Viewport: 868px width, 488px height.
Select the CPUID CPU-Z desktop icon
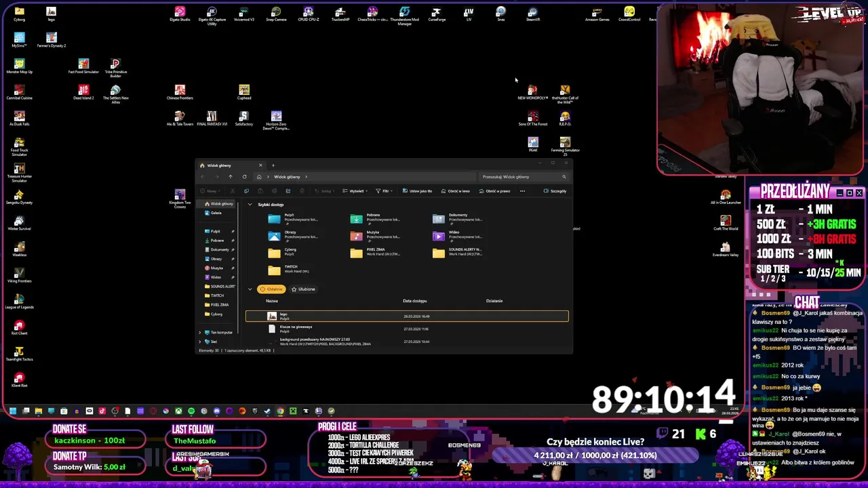point(308,14)
